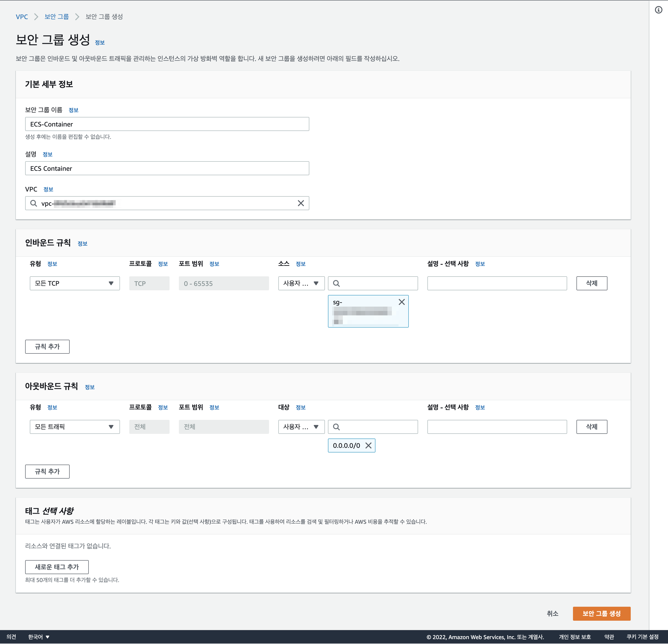Viewport: 668px width, 644px height.
Task: Open the info panel icon at top right
Action: click(x=658, y=10)
